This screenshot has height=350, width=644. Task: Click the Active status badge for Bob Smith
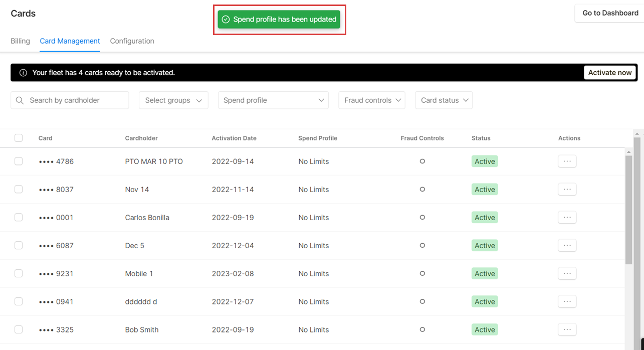click(x=485, y=330)
